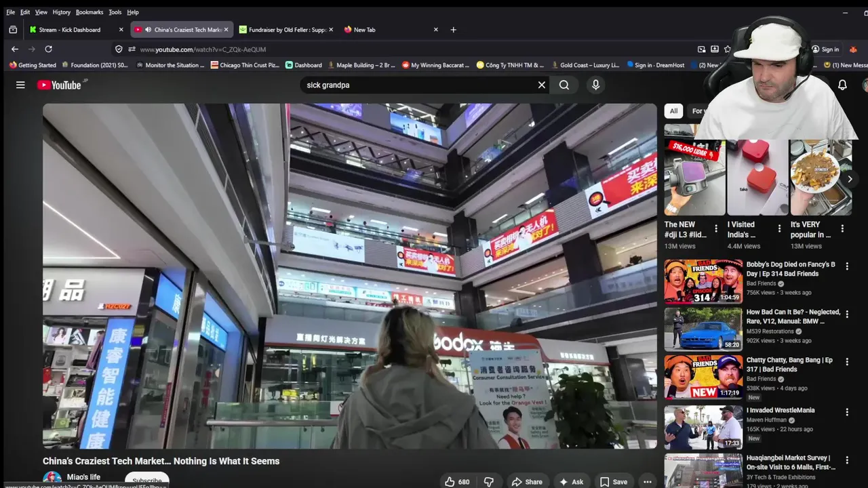Open the Bookmarks menu
This screenshot has width=868, height=488.
click(x=90, y=12)
